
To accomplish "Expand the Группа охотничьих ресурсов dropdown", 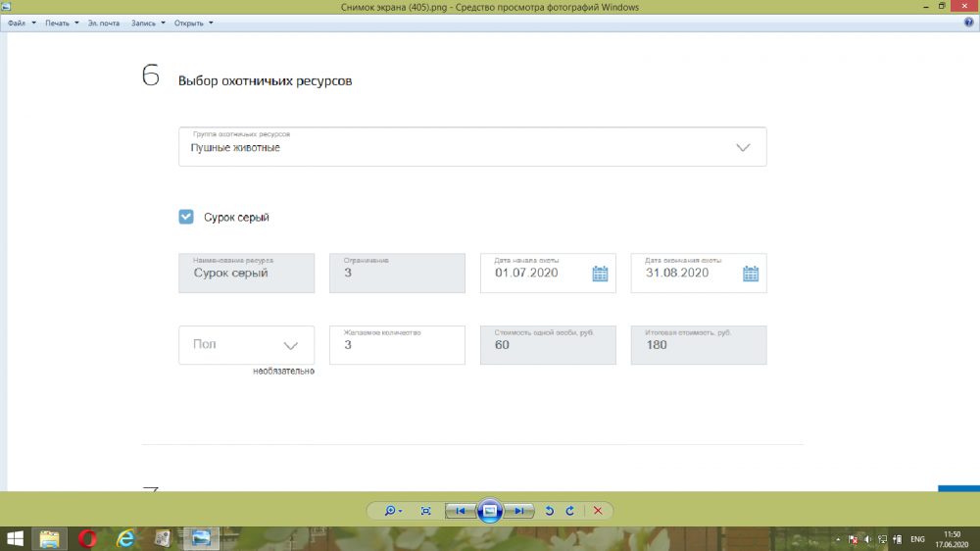I will click(x=743, y=147).
